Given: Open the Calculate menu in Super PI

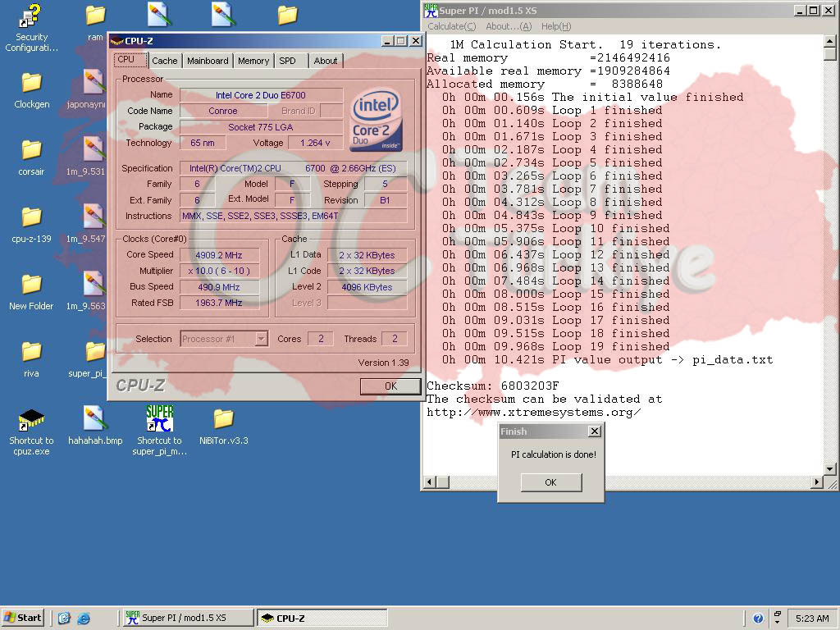Looking at the screenshot, I should click(452, 26).
